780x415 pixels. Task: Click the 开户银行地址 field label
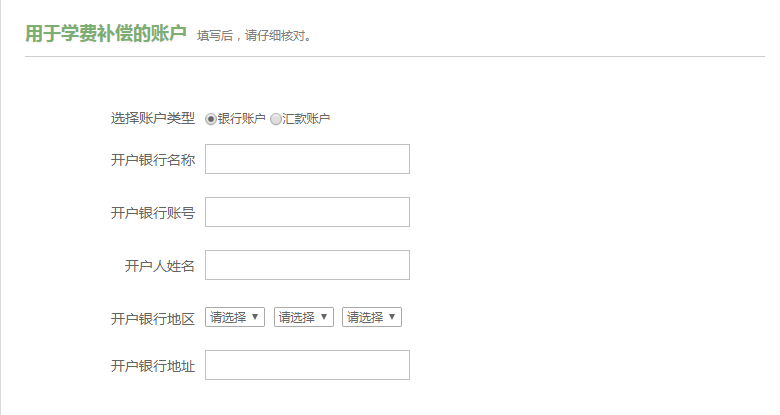pos(152,366)
